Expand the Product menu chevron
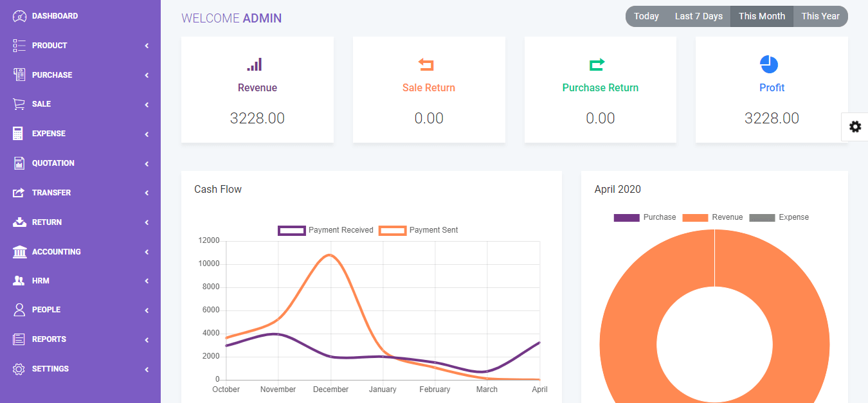 click(147, 46)
